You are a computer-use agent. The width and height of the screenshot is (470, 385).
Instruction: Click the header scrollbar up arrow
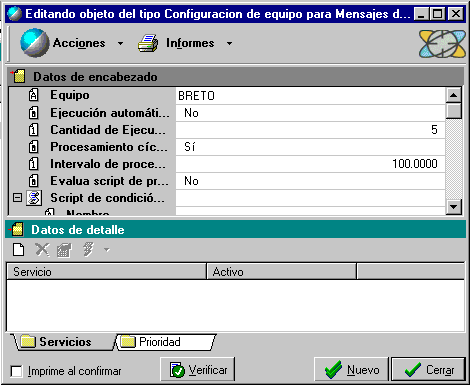[x=453, y=95]
